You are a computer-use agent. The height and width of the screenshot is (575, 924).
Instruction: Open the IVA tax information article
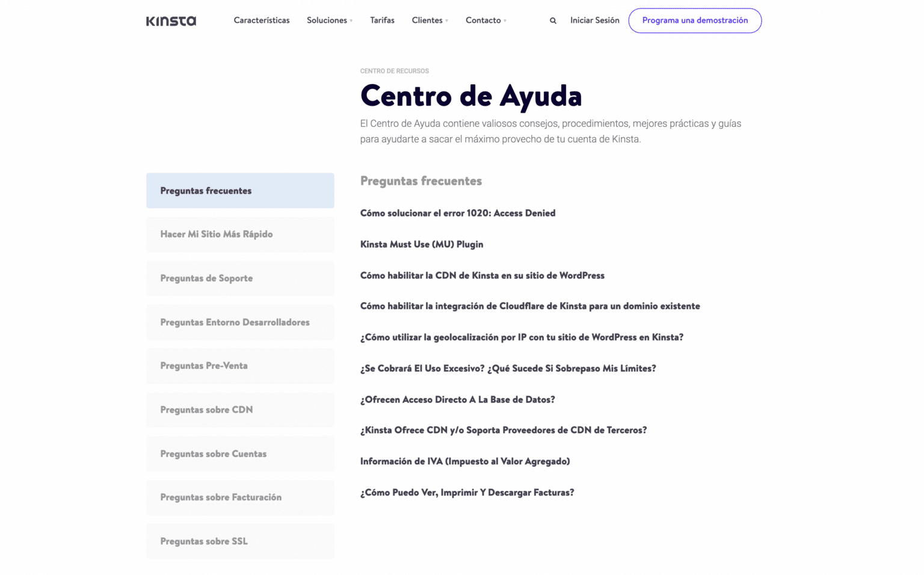click(464, 461)
